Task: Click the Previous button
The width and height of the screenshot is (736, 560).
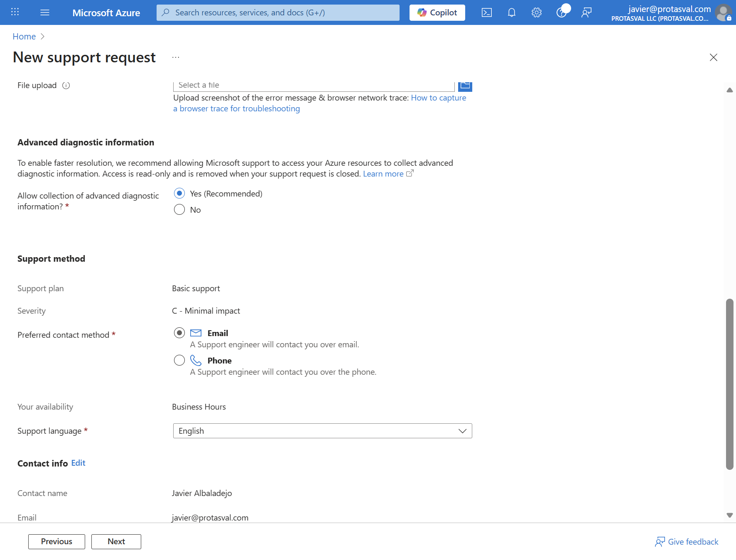Action: pos(56,542)
